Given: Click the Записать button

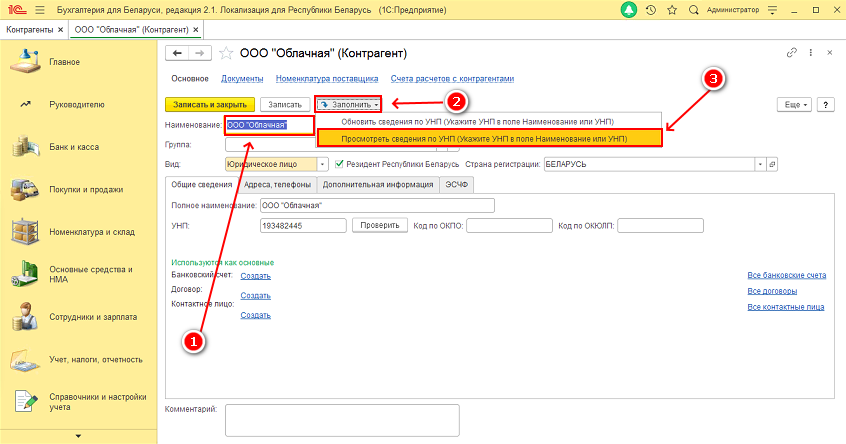Looking at the screenshot, I should (x=285, y=105).
